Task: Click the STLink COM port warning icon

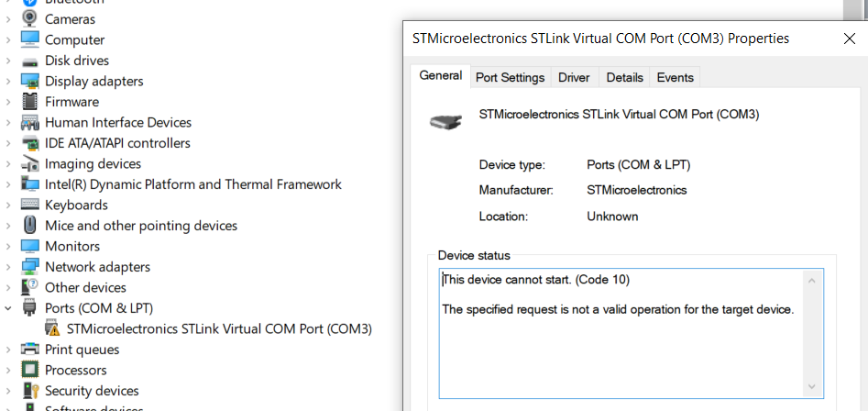Action: pyautogui.click(x=52, y=328)
